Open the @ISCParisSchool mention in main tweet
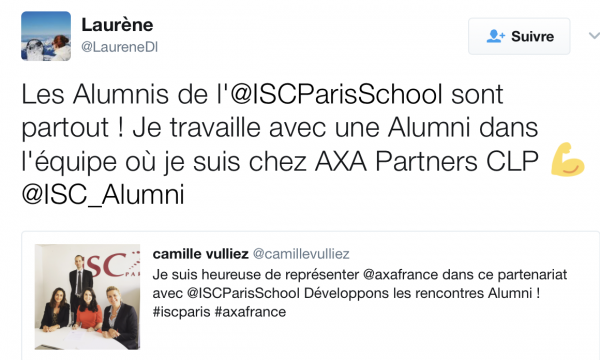This screenshot has height=360, width=600. point(337,94)
